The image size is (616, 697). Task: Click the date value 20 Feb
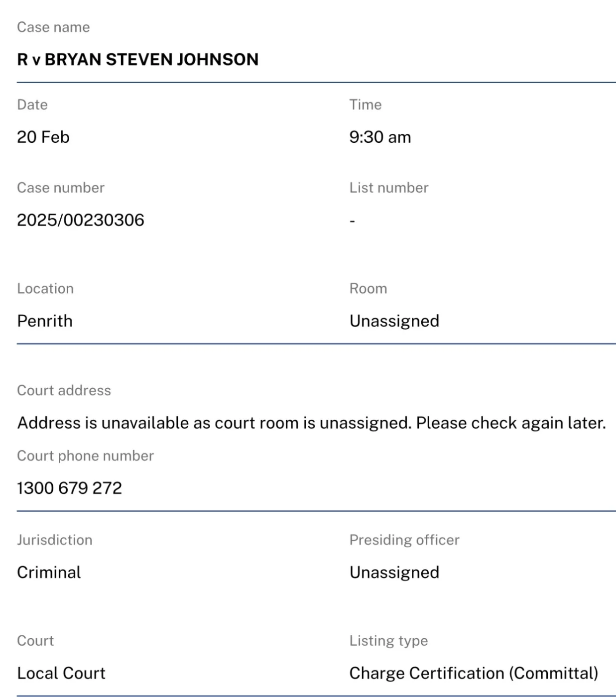point(43,137)
